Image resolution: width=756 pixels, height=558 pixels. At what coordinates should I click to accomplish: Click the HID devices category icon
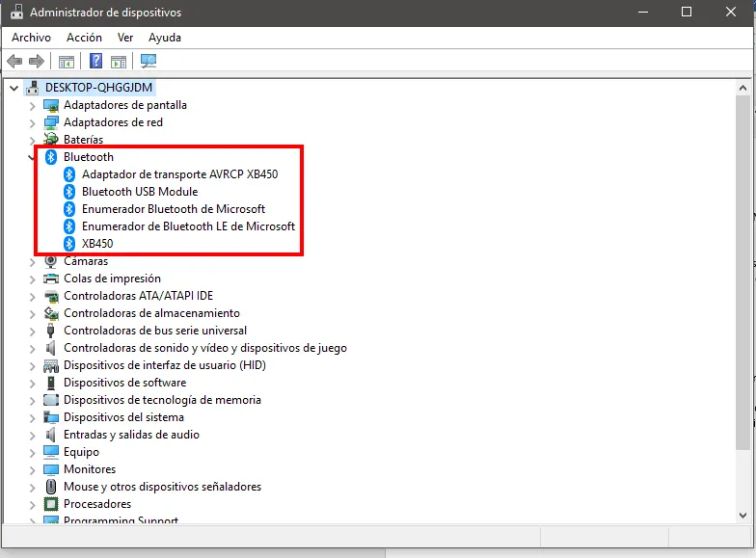(x=51, y=366)
